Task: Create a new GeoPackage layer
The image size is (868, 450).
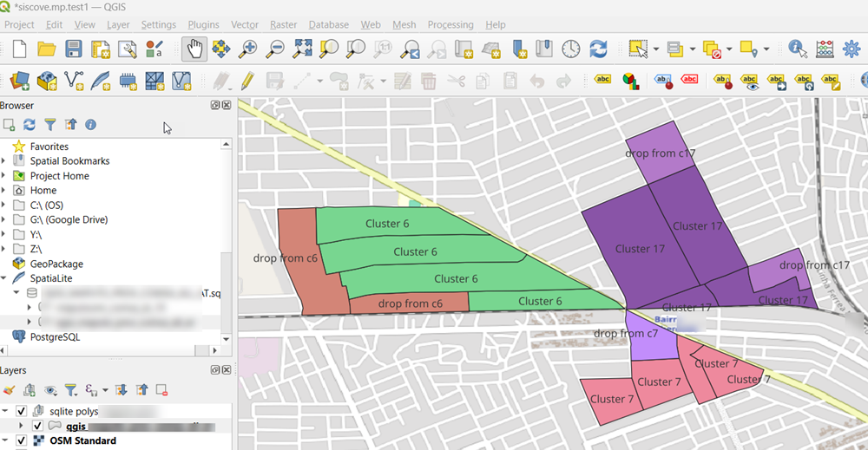Action: click(47, 81)
